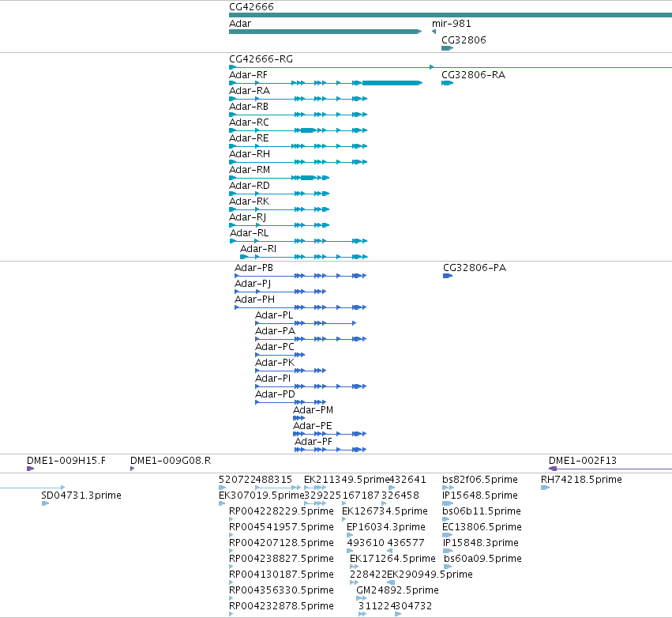This screenshot has width=672, height=618.
Task: Click the Adar-PA protein label
Action: coord(275,331)
